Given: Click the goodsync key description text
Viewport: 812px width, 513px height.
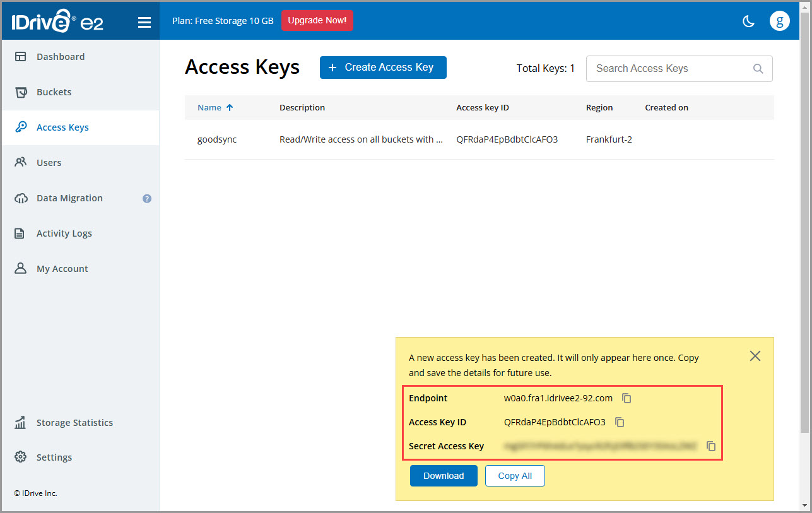Looking at the screenshot, I should (x=361, y=139).
